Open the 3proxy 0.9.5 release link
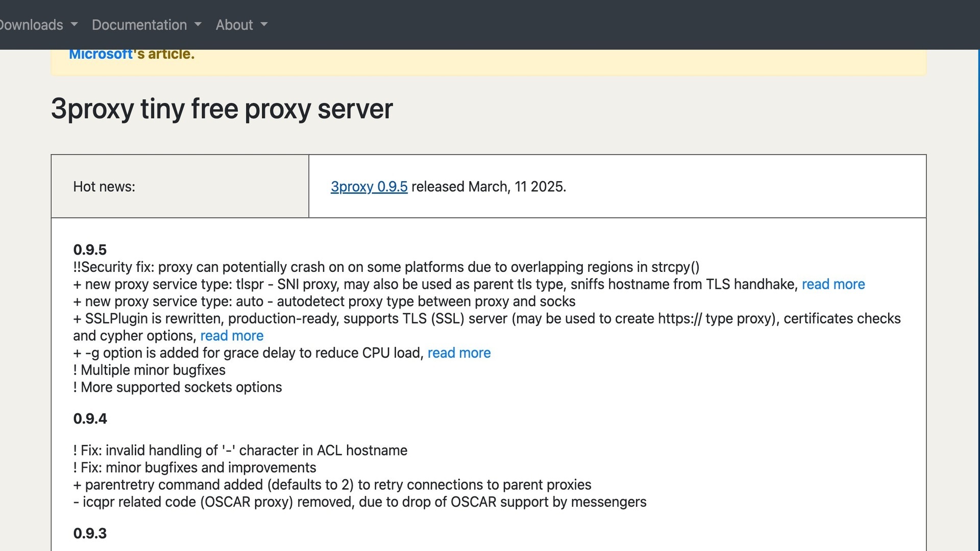Screen dimensions: 980x551 click(369, 187)
